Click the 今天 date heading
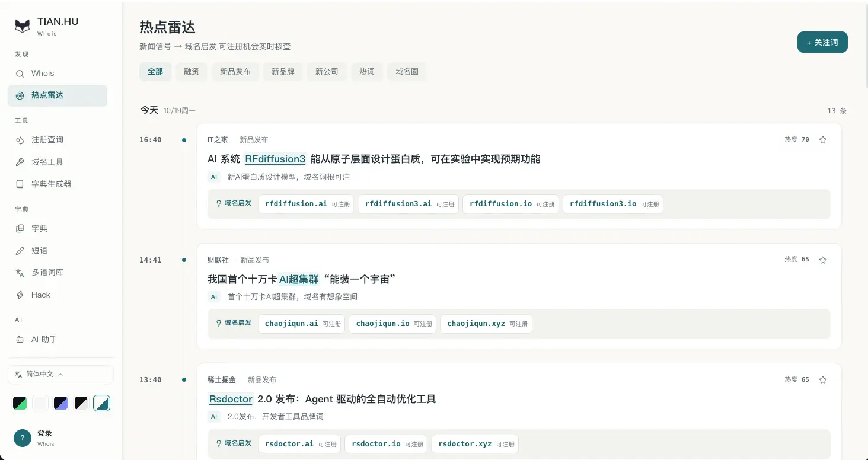The width and height of the screenshot is (868, 460). pyautogui.click(x=149, y=110)
